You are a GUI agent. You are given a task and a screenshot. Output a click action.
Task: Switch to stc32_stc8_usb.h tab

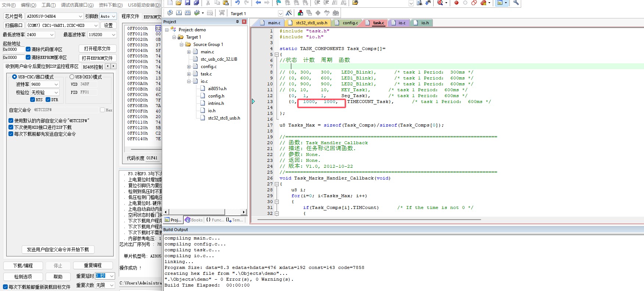308,23
